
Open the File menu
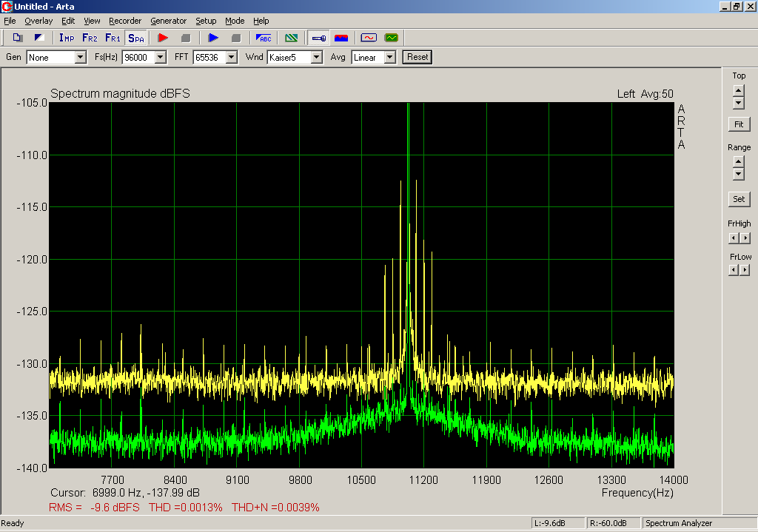10,21
